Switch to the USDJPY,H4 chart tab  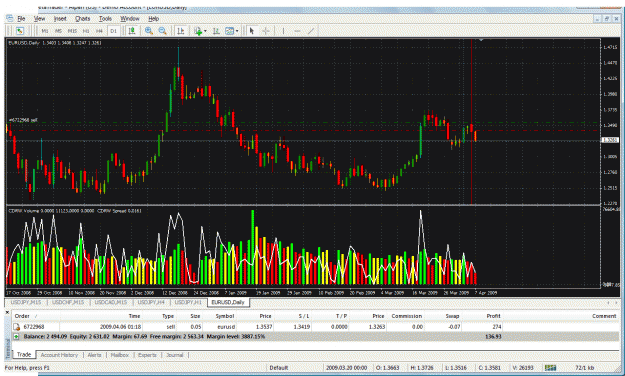[x=151, y=302]
